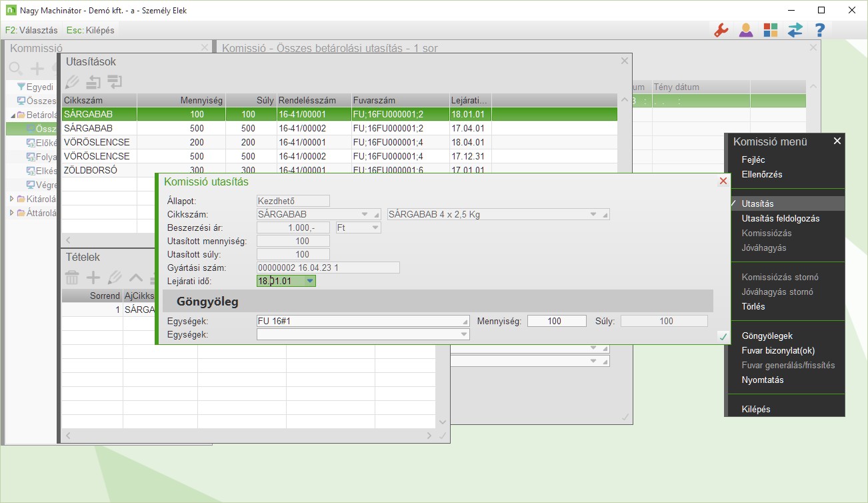Click the first Egységek field FU 16#1
868x503 pixels.
point(363,321)
